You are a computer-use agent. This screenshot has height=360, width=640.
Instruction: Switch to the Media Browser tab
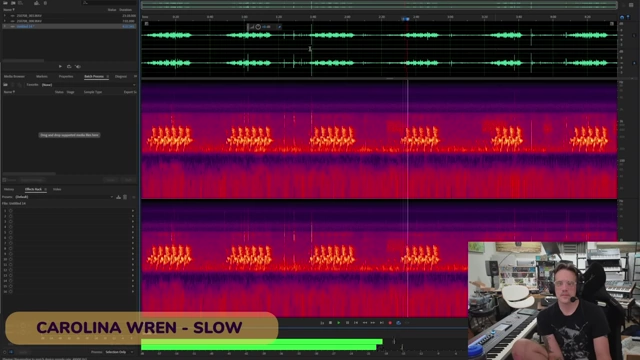point(14,76)
